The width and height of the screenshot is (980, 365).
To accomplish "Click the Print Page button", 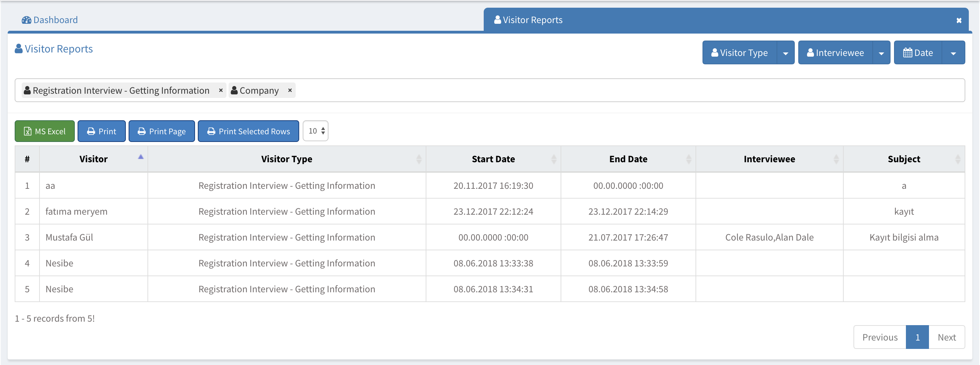I will click(x=162, y=131).
